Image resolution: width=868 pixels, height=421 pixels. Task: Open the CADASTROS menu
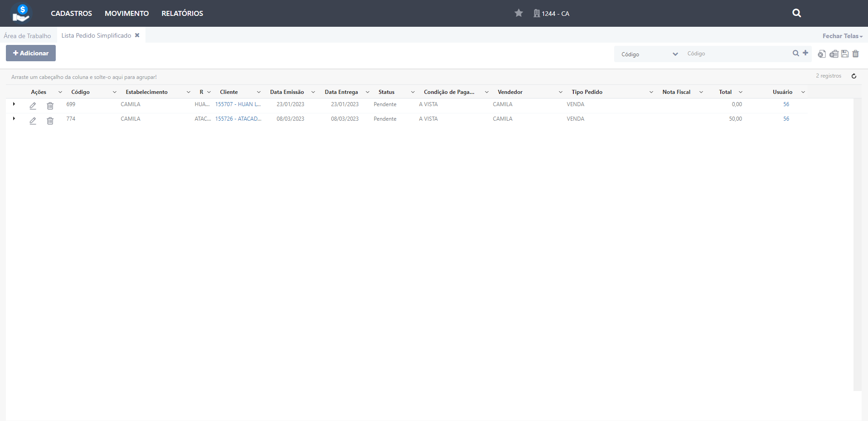[71, 13]
